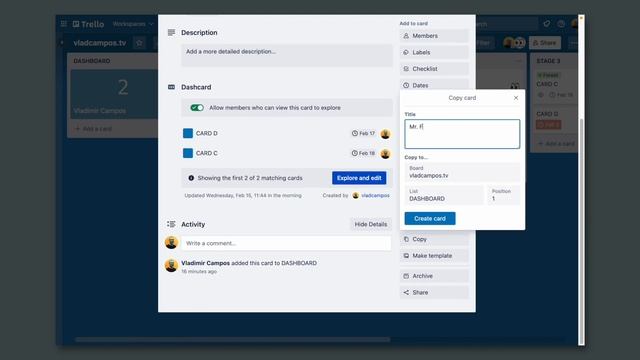Select CARD C row in Dashcard

(287, 153)
